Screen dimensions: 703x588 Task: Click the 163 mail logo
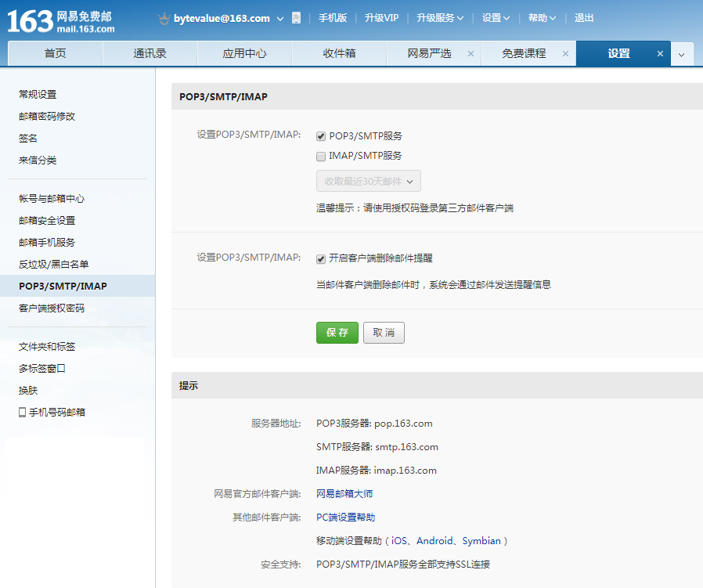coord(61,20)
